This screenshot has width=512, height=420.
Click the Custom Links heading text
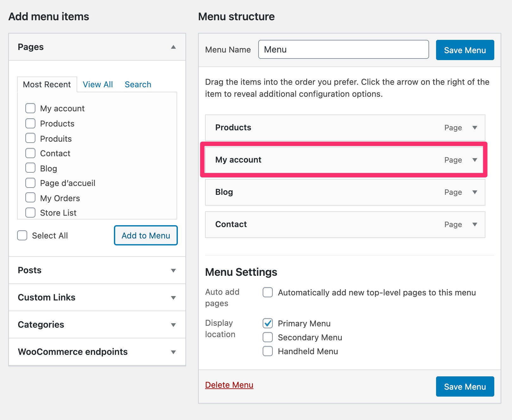coord(47,297)
